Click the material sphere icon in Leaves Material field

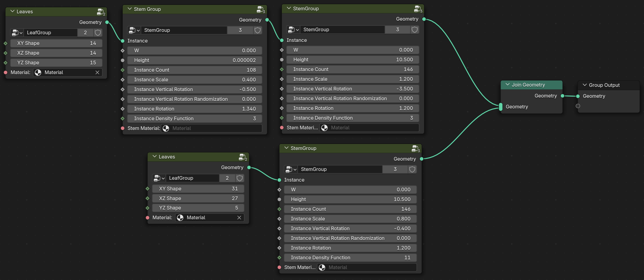click(38, 72)
